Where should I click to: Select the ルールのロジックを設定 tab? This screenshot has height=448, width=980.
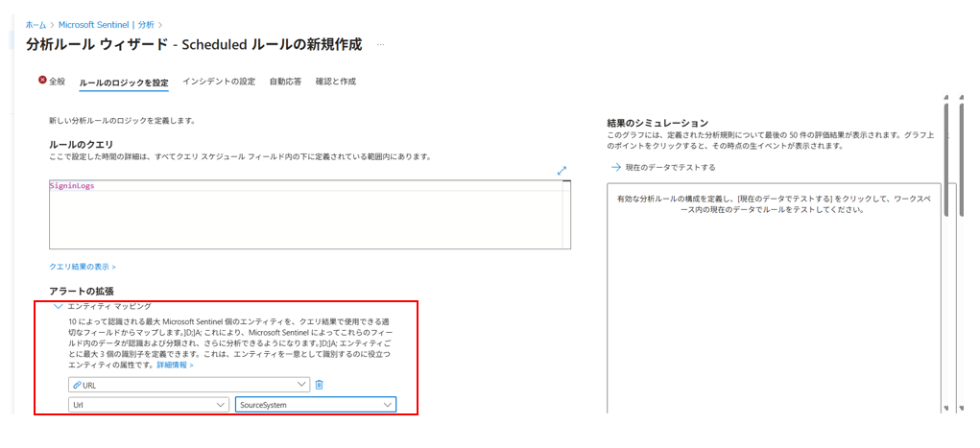click(124, 83)
